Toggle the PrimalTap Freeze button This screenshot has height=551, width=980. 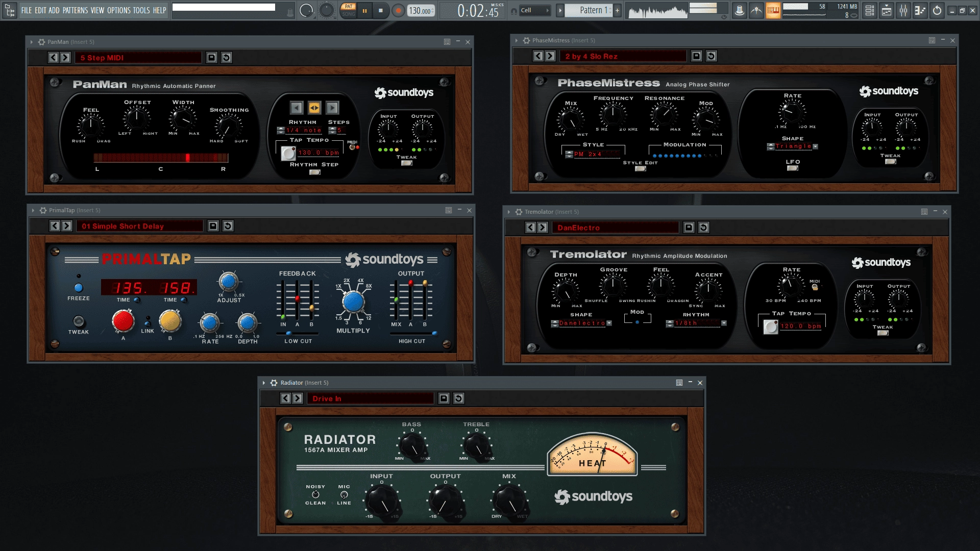[79, 288]
